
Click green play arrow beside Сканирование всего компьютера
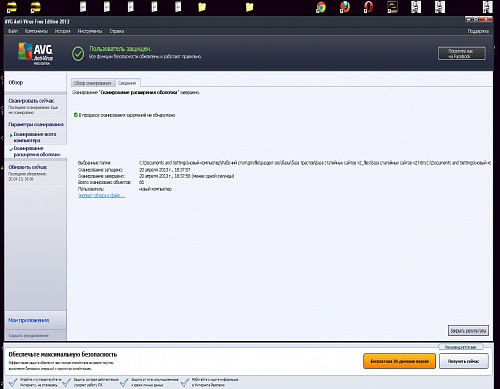tap(11, 135)
